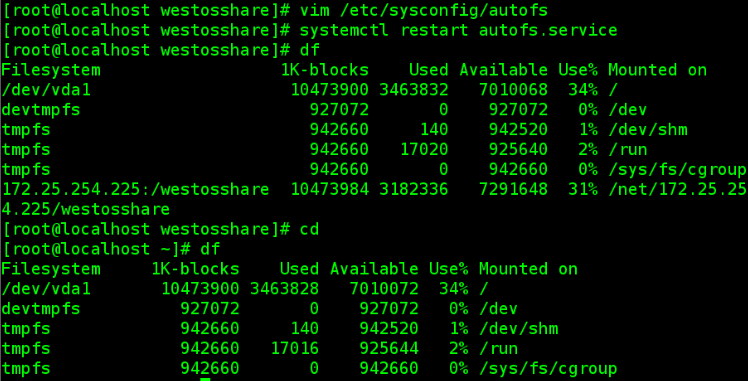Click the 31% usage value
Viewport: 748px width, 381px height.
[583, 189]
